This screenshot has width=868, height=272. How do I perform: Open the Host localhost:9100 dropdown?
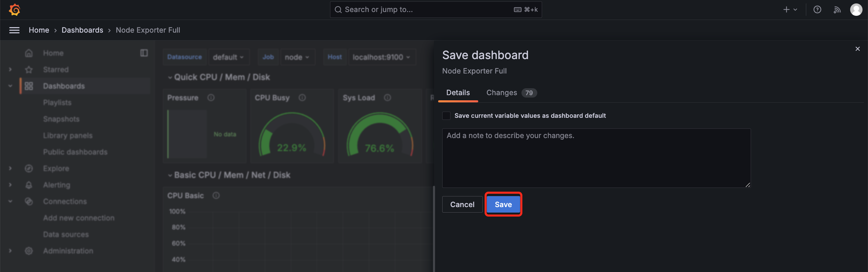pyautogui.click(x=382, y=57)
